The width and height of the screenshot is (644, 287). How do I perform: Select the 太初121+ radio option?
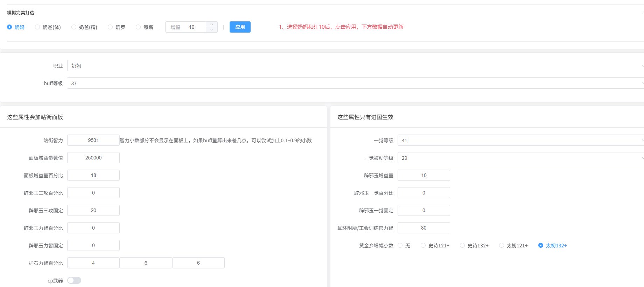click(x=513, y=245)
